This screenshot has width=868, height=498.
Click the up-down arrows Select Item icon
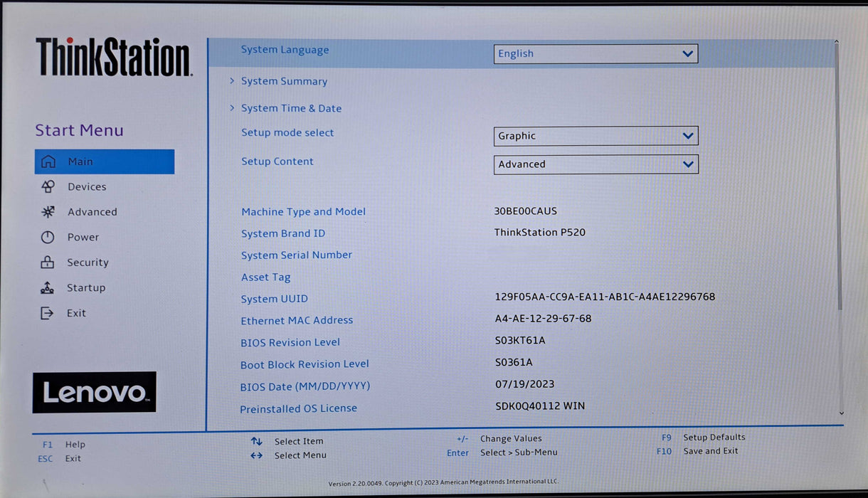pos(256,441)
